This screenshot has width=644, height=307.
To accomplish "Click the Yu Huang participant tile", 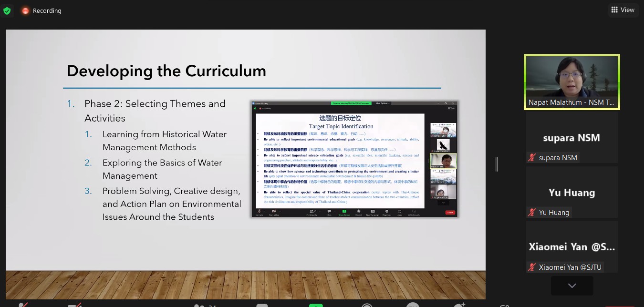I will (571, 192).
